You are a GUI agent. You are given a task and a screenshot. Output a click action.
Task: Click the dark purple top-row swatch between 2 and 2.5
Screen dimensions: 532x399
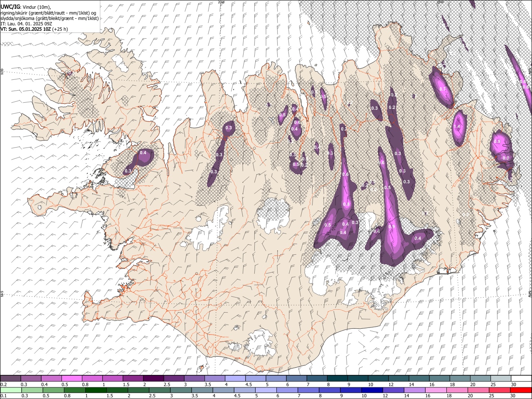click(153, 378)
